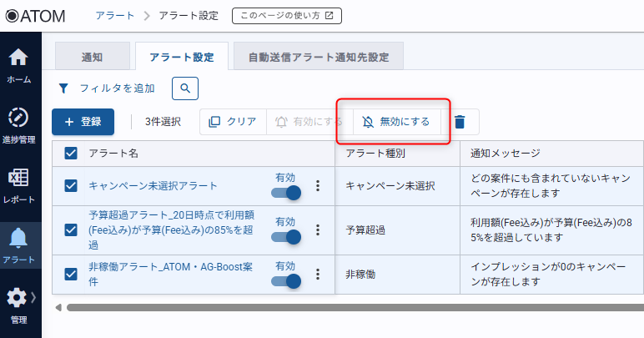Click the trash delete icon

coord(460,122)
